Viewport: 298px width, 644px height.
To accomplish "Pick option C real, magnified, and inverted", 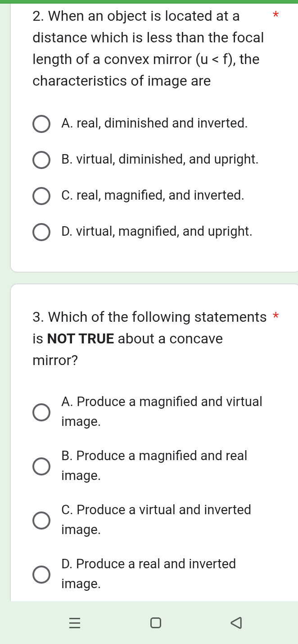I will click(41, 196).
